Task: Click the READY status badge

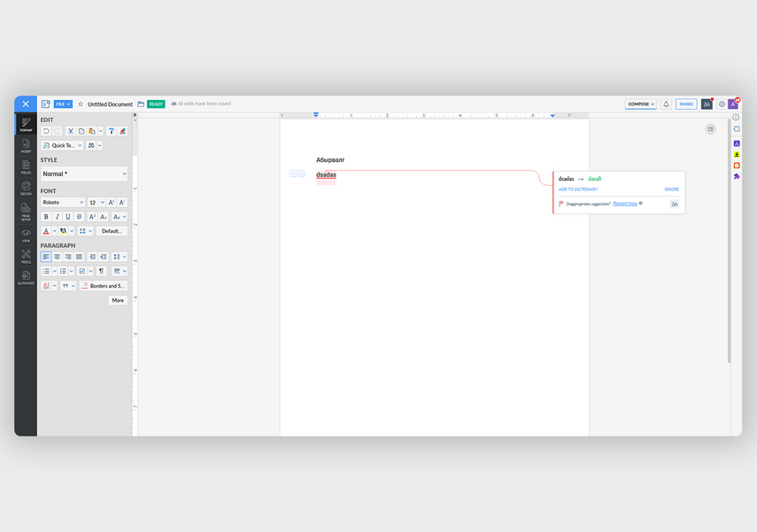Action: pos(156,104)
